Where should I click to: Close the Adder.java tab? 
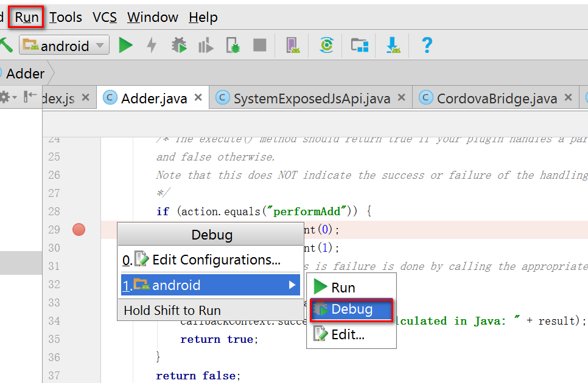198,97
